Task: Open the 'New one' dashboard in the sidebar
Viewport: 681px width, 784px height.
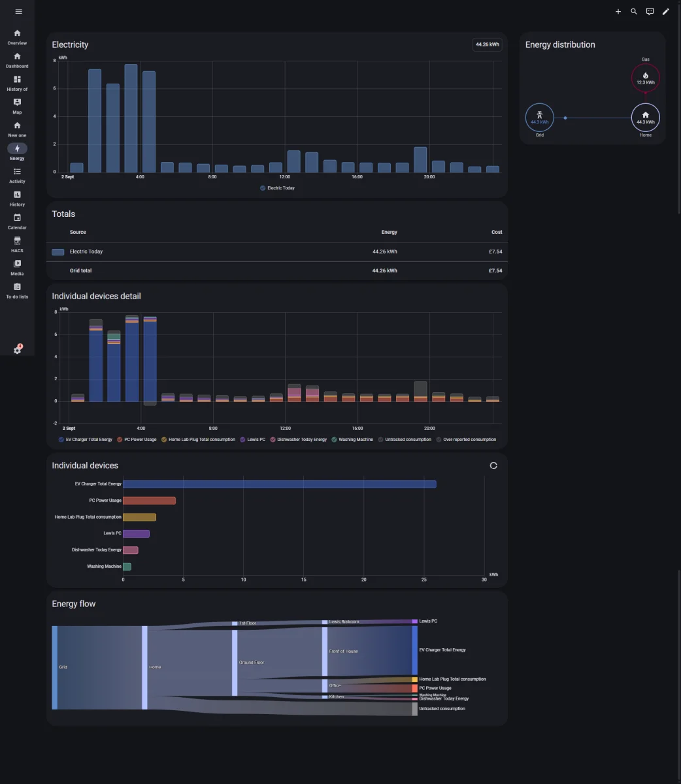Action: coord(17,129)
